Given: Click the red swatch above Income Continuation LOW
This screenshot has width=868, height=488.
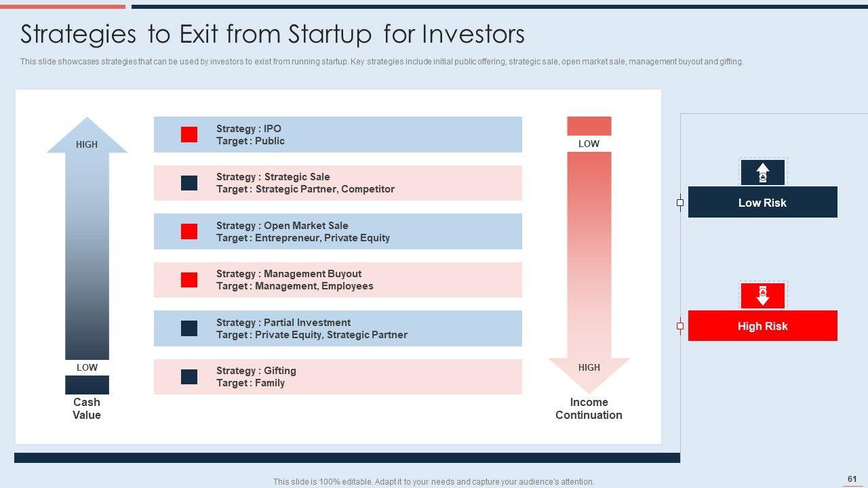Looking at the screenshot, I should 589,126.
